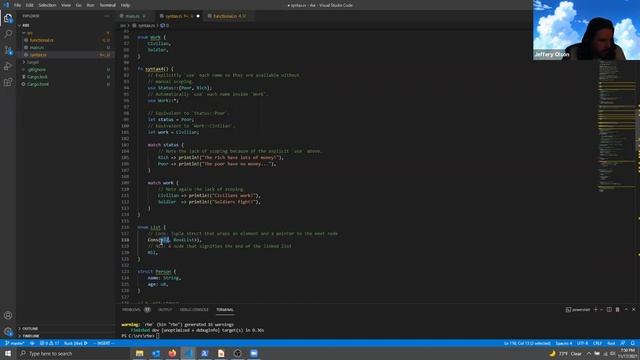Click the synchronize changes icon in status bar
This screenshot has width=640, height=360.
coord(32,343)
